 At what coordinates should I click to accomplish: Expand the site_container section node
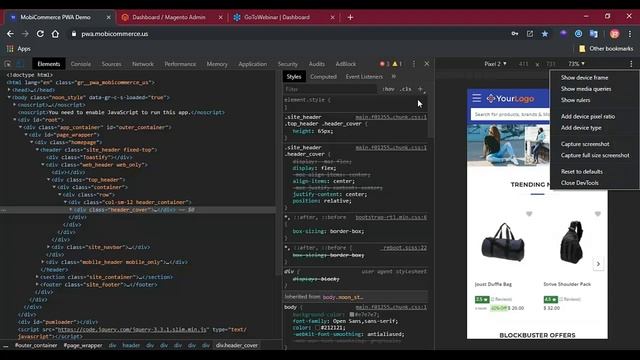[37, 277]
